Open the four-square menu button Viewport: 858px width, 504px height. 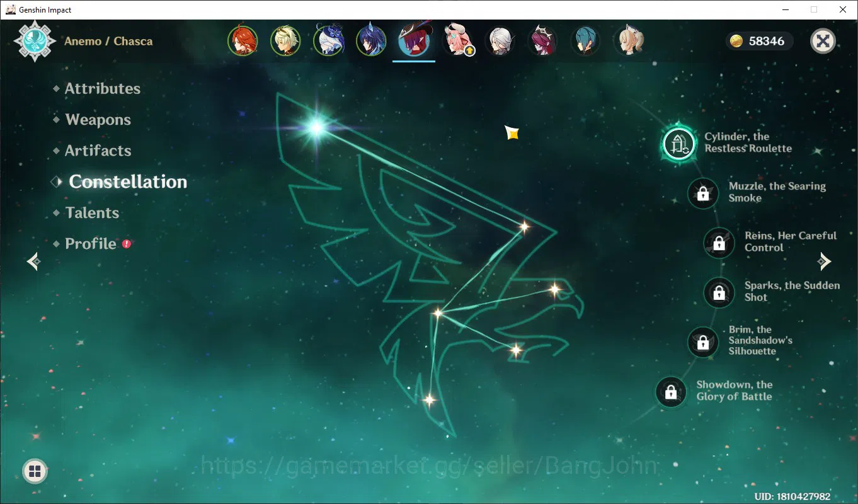(35, 471)
